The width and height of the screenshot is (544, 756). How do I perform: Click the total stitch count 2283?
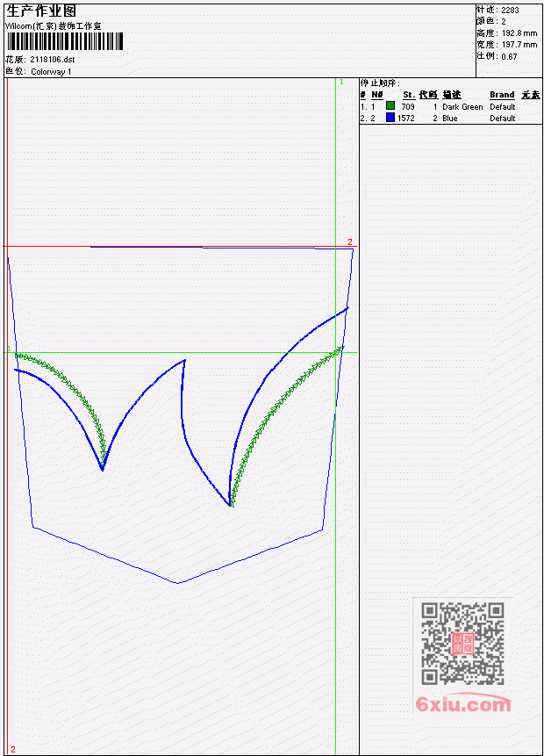(511, 10)
